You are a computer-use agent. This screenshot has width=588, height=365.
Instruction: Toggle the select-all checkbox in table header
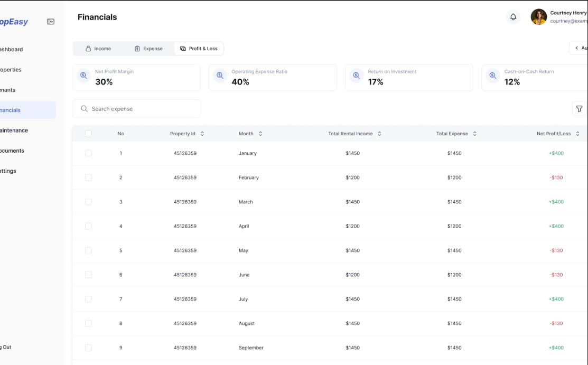point(88,134)
